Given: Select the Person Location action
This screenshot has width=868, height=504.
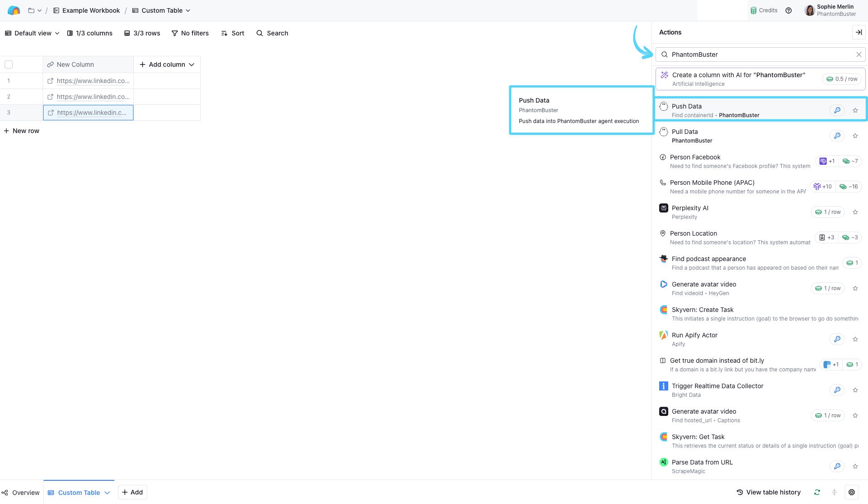Looking at the screenshot, I should (760, 237).
